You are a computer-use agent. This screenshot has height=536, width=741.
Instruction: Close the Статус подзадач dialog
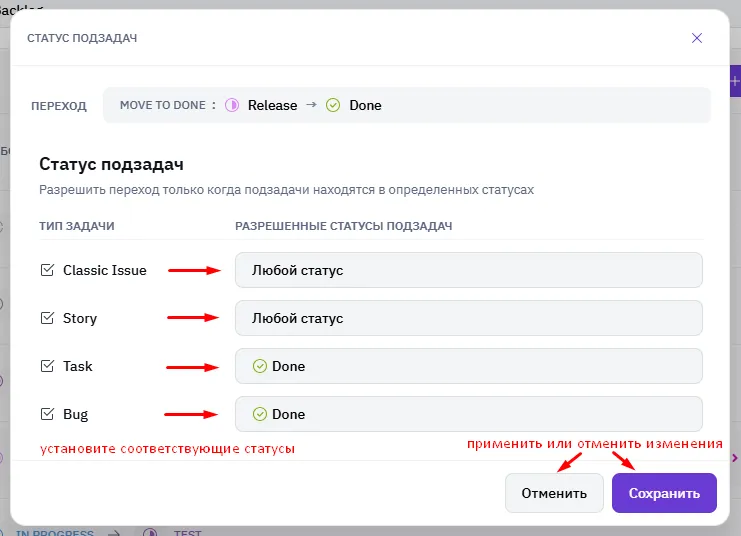[x=697, y=38]
